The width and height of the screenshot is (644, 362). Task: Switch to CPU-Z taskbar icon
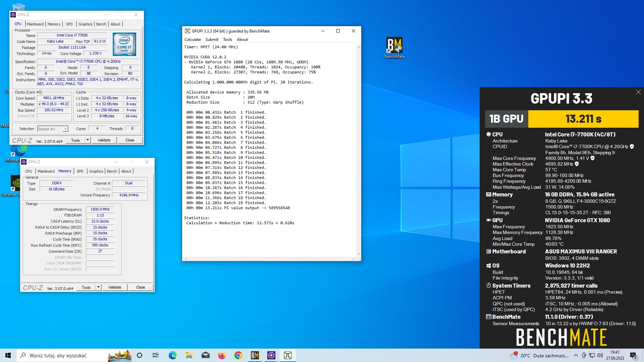tap(271, 355)
